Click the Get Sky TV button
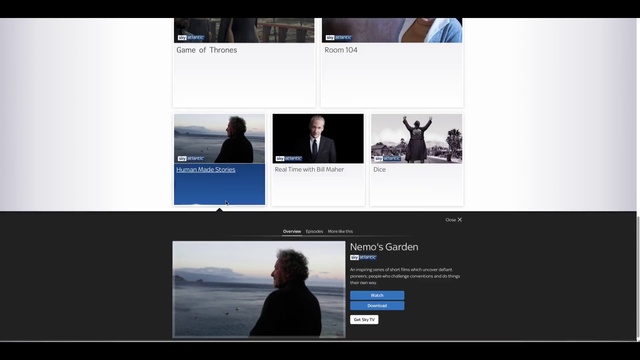The image size is (640, 360). coord(364,320)
